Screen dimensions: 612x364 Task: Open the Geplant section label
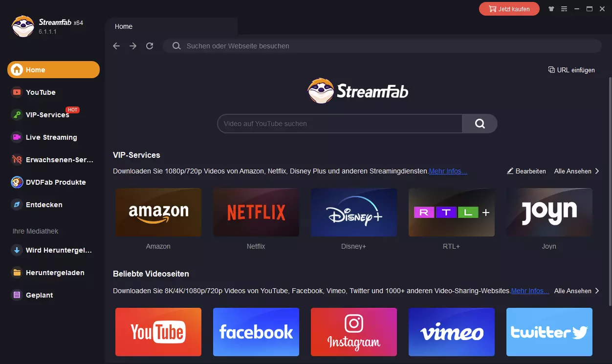pyautogui.click(x=40, y=295)
